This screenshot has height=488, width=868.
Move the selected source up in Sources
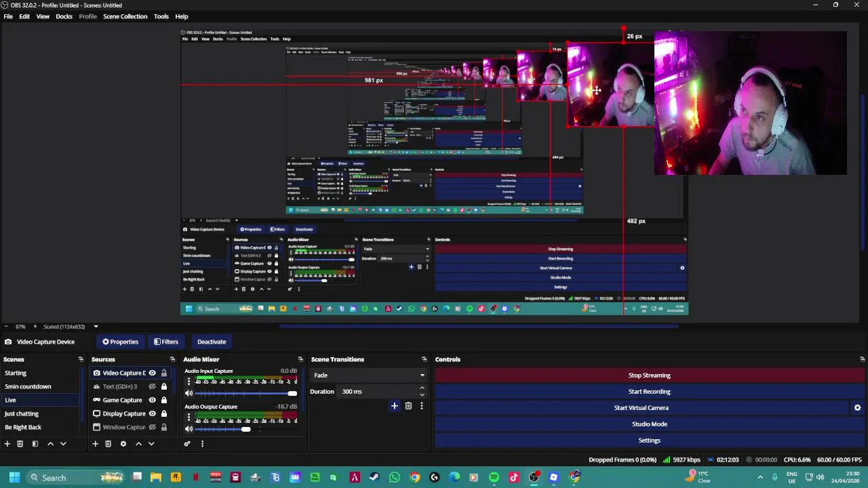(138, 444)
